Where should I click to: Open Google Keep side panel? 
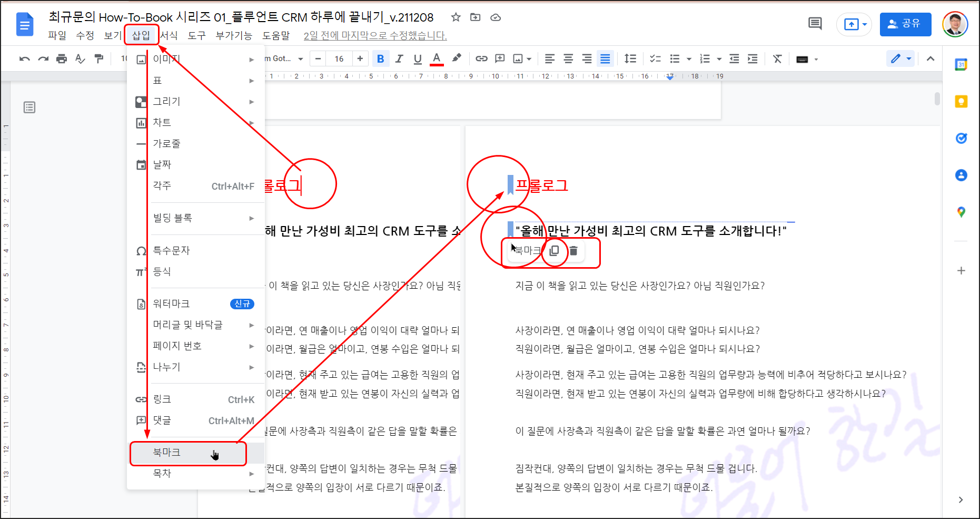[961, 102]
